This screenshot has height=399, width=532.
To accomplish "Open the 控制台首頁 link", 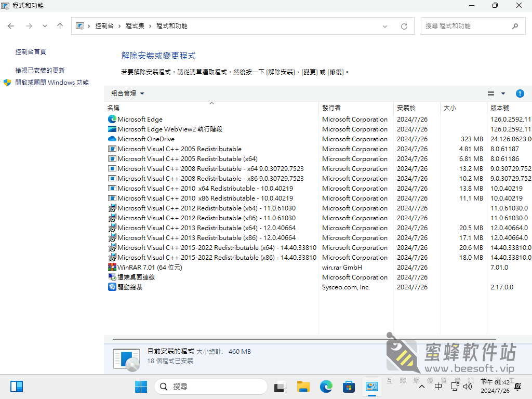I will point(31,51).
